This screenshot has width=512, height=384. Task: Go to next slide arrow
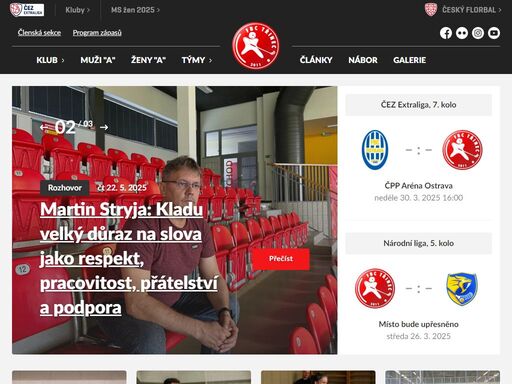click(x=104, y=127)
